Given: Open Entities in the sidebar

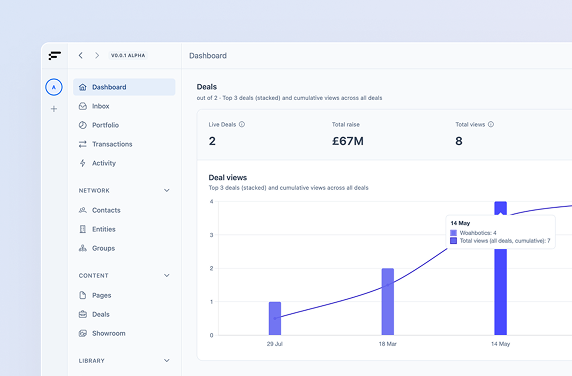Looking at the screenshot, I should 124,229.
